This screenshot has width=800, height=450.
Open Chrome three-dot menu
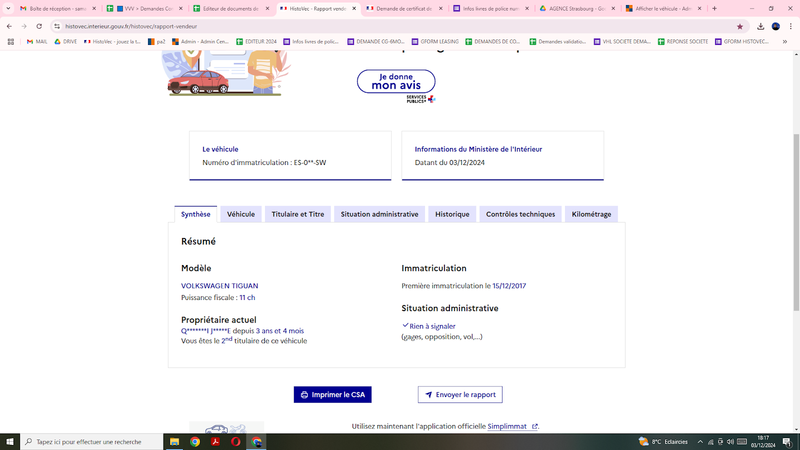click(x=791, y=27)
